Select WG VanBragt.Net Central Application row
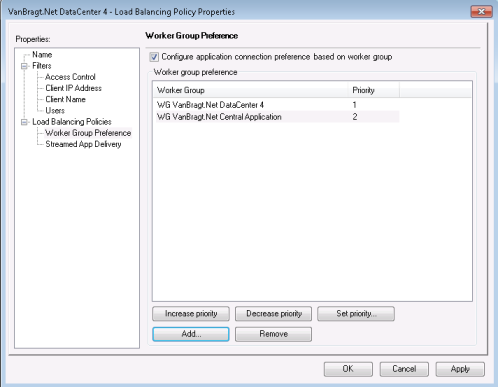Viewport: 498px width, 387px height. [x=277, y=117]
